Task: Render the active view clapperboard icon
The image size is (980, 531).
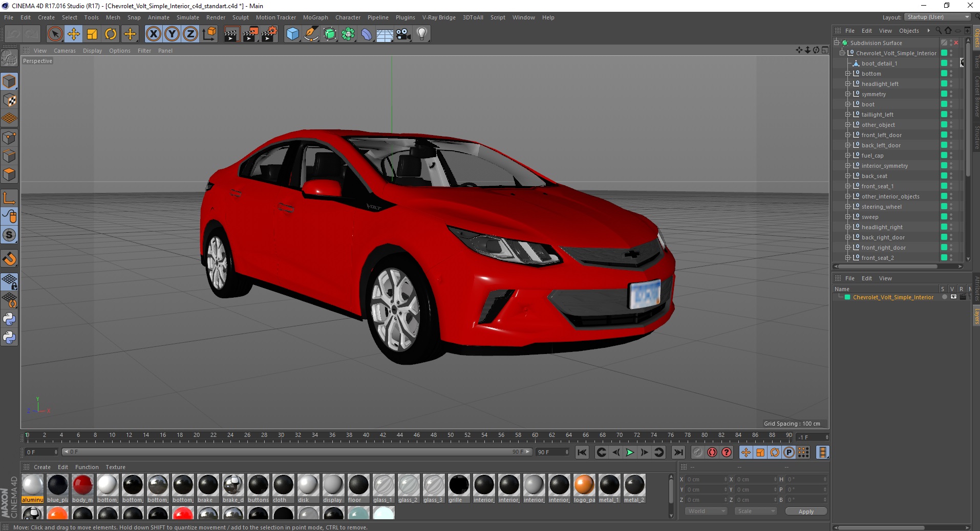Action: point(231,34)
